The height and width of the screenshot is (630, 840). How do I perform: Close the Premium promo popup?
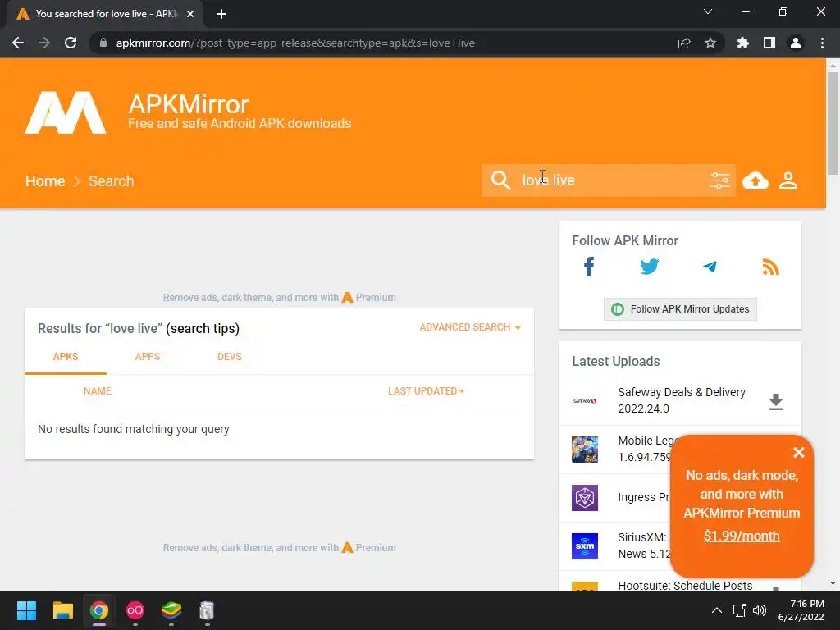coord(799,453)
